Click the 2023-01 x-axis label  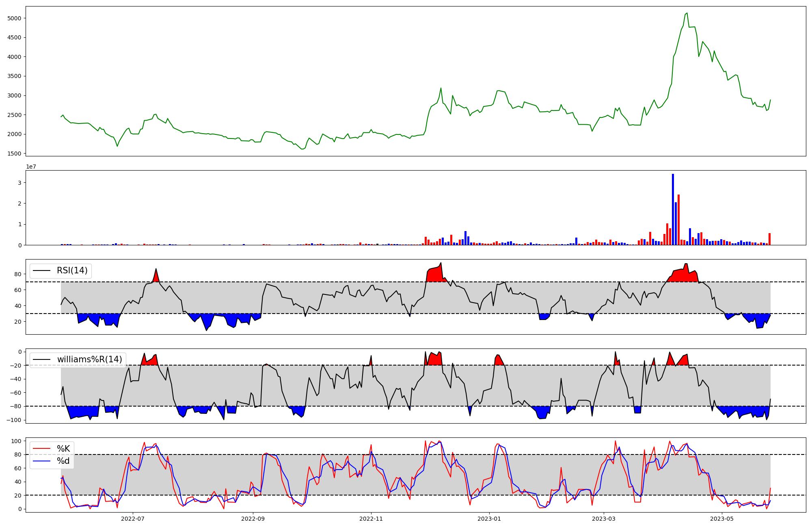click(489, 519)
